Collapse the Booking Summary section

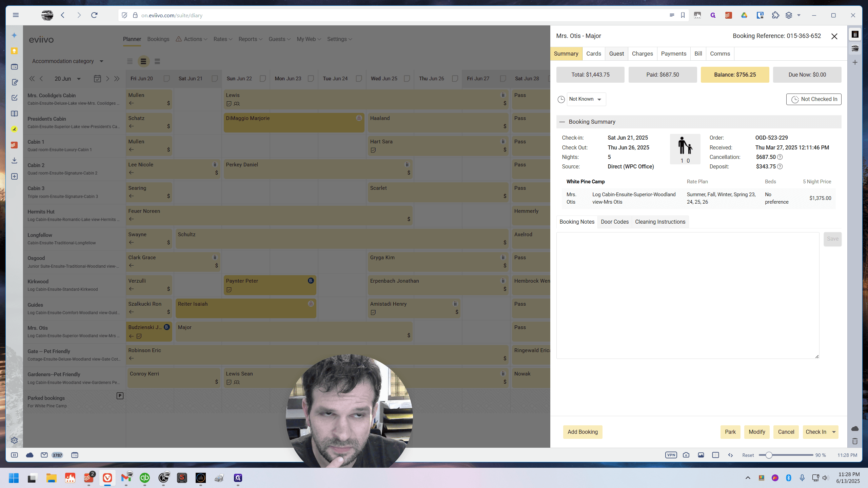click(x=562, y=122)
